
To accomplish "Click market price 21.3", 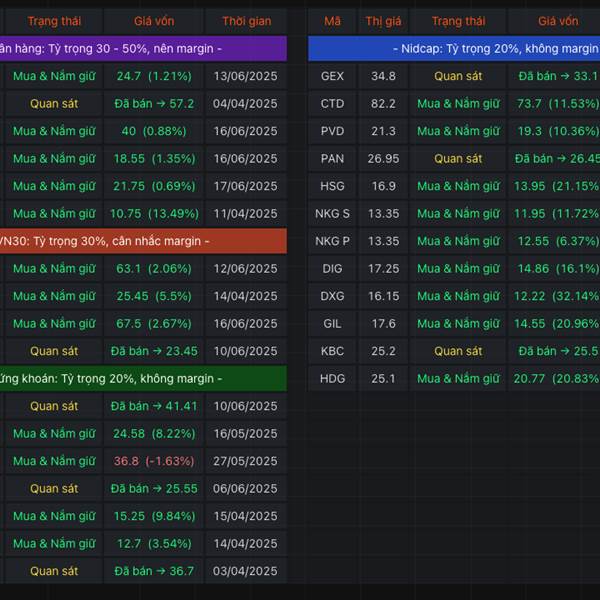I will coord(383,131).
